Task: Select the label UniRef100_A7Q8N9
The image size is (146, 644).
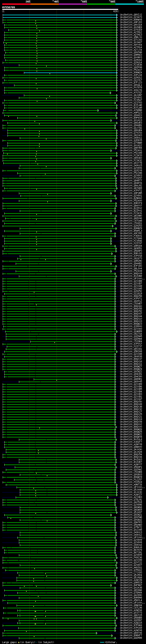Action: click(131, 110)
